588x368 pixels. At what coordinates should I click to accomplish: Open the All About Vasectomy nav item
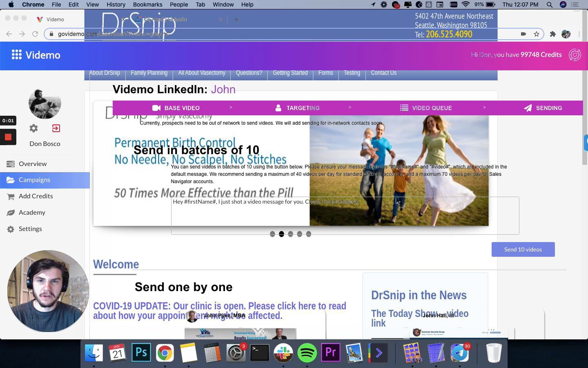202,73
